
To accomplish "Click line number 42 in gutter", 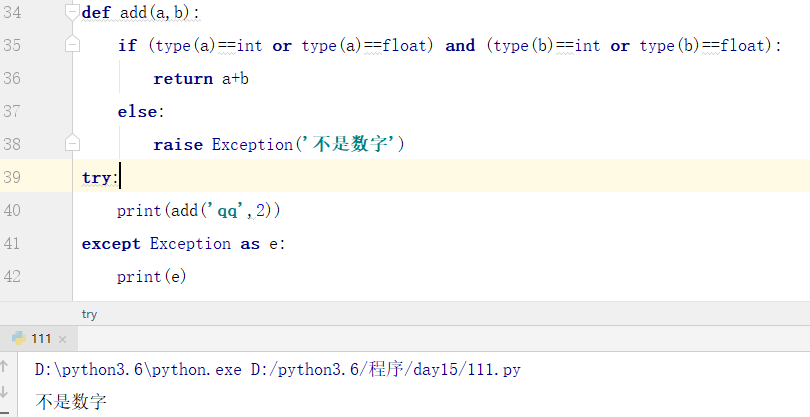I will tap(12, 276).
